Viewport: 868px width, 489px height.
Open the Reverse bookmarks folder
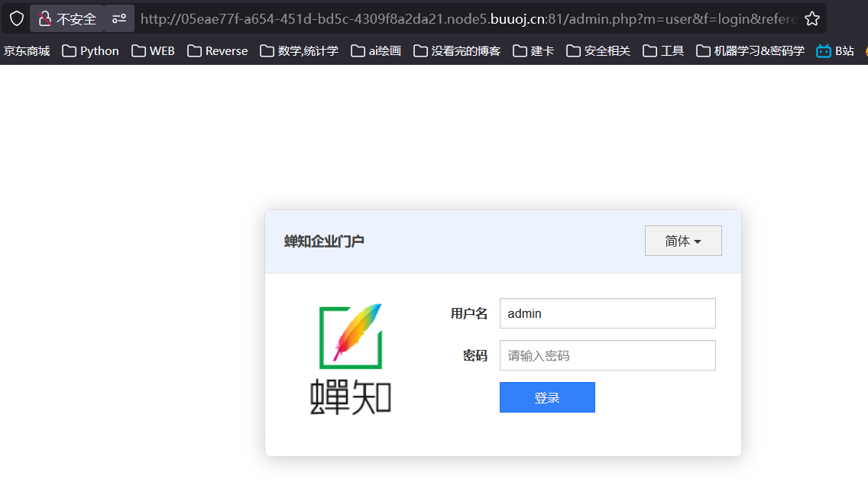[x=218, y=51]
